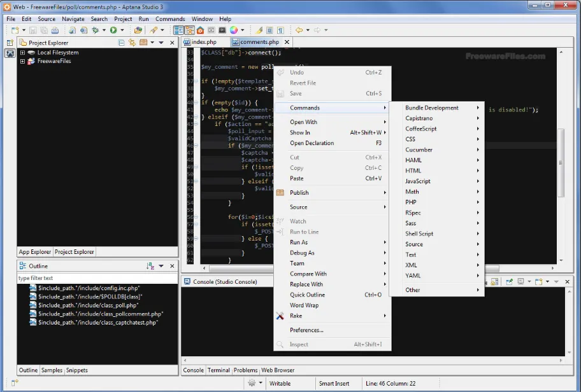Click the New file toolbar icon
Screen dimensions: 581x392
pyautogui.click(x=15, y=31)
